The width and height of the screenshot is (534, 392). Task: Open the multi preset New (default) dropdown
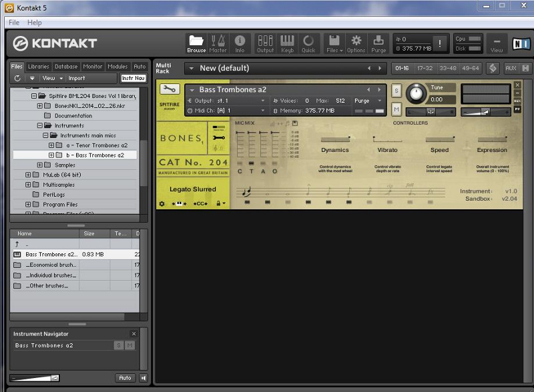192,69
